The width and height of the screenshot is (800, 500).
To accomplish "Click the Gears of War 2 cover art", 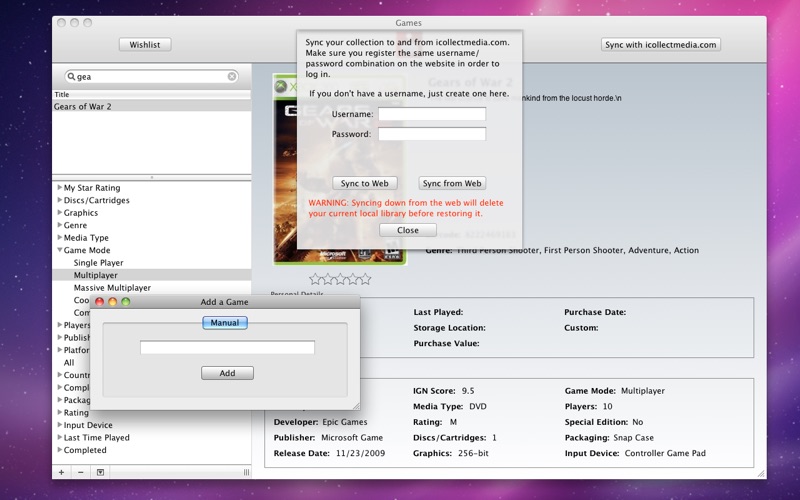I will (x=340, y=169).
